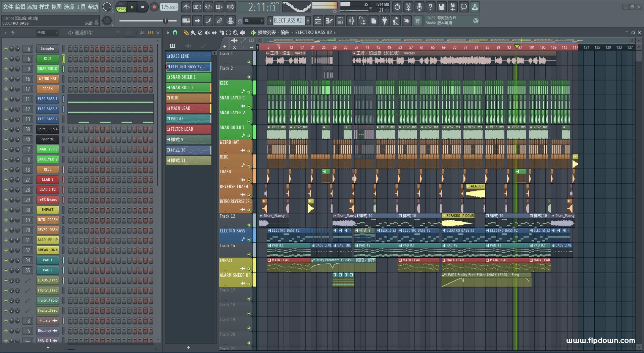This screenshot has height=353, width=644.
Task: Select the zoom tool in playlist toolbar
Action: coord(235,33)
